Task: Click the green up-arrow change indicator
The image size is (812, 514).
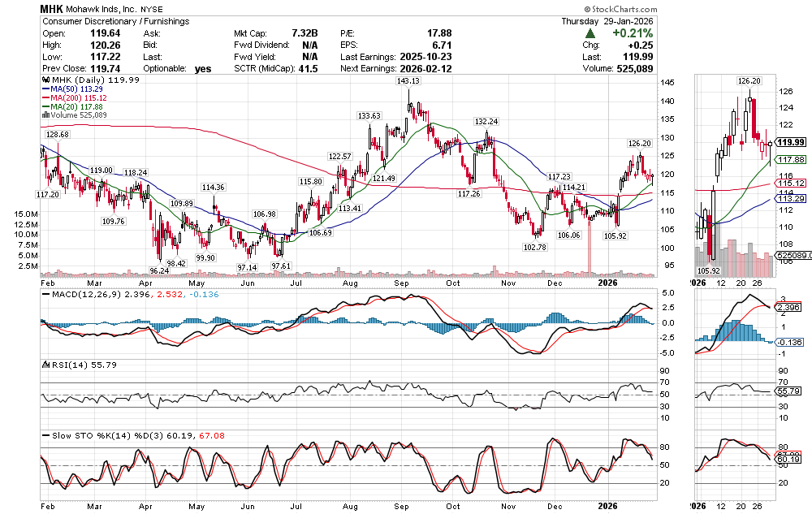Action: pyautogui.click(x=590, y=33)
